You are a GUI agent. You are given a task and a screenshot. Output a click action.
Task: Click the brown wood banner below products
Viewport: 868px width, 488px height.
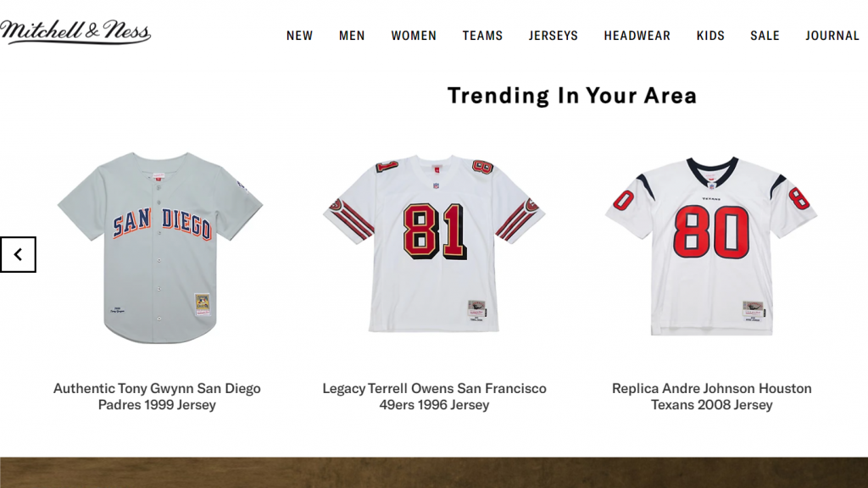[434, 473]
